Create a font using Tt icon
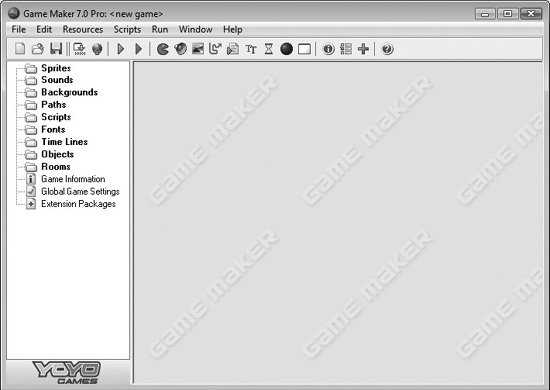 pyautogui.click(x=251, y=49)
